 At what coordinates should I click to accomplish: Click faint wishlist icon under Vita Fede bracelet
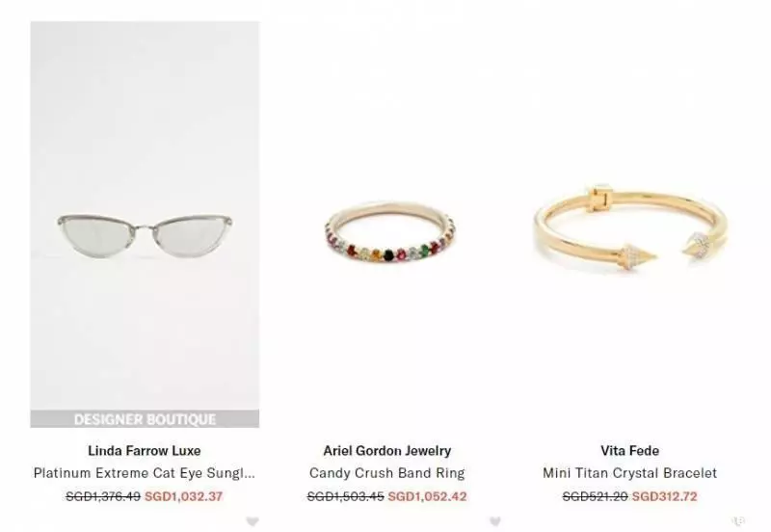click(738, 520)
